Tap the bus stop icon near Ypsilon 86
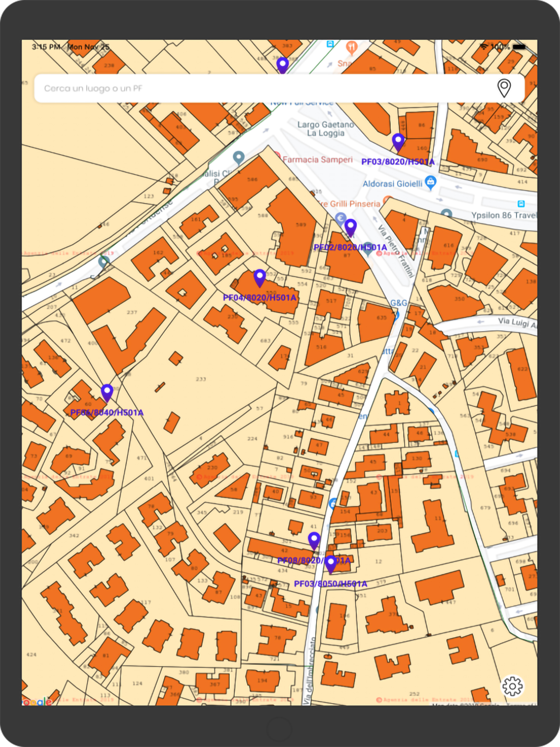 (x=521, y=204)
